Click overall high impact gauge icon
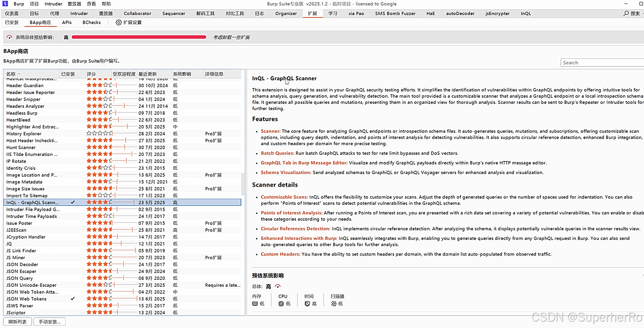Image resolution: width=644 pixels, height=329 pixels. tap(278, 287)
